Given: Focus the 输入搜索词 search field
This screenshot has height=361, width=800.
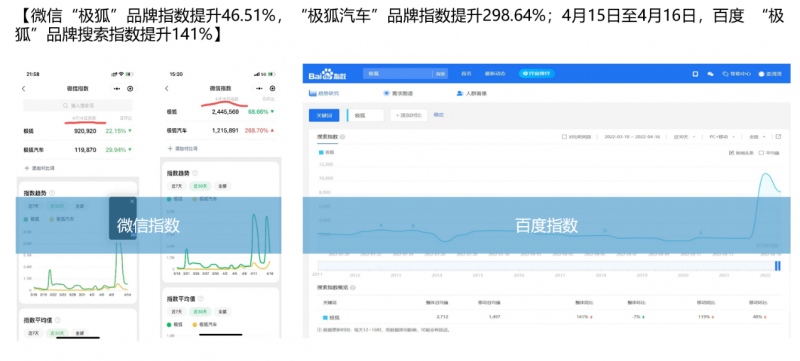Looking at the screenshot, I should (78, 106).
